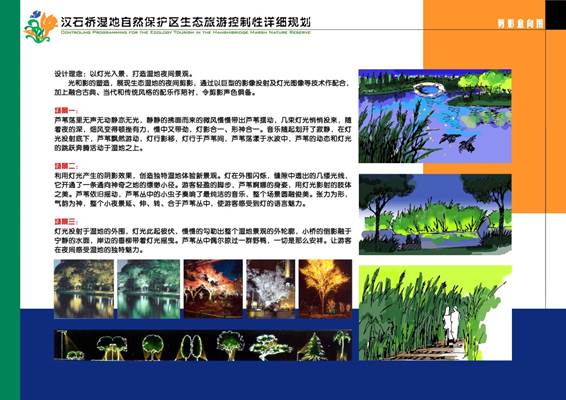Click the palm tree lighting figure
Image resolution: width=566 pixels, height=400 pixels.
343,345
